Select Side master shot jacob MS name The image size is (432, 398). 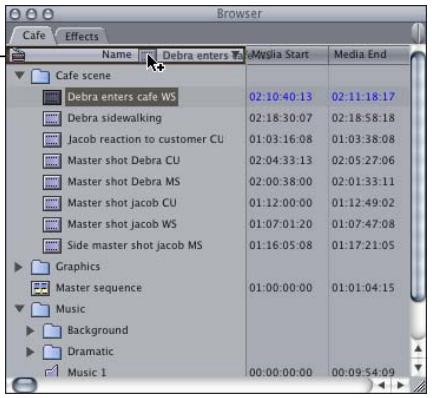(135, 245)
